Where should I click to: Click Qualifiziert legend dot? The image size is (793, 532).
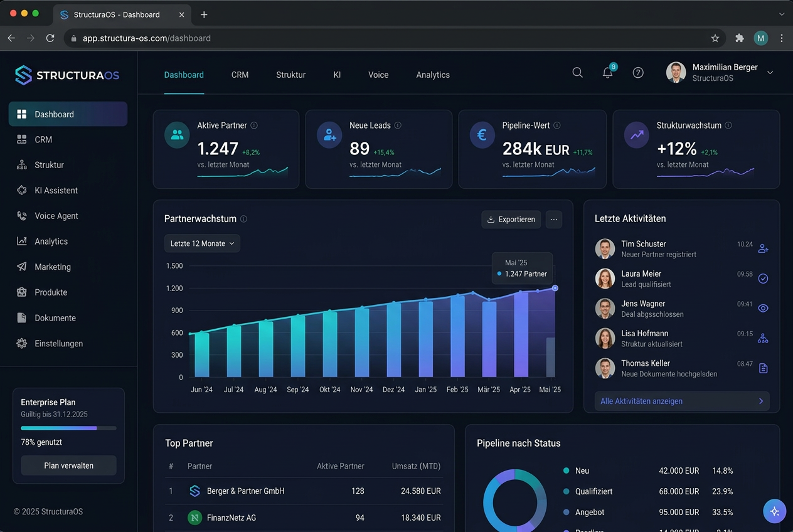click(567, 491)
